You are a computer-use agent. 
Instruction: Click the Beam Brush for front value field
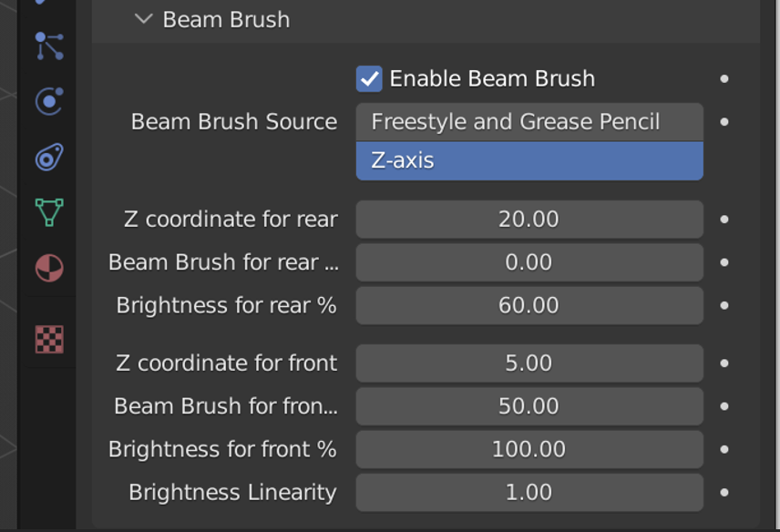tap(529, 406)
